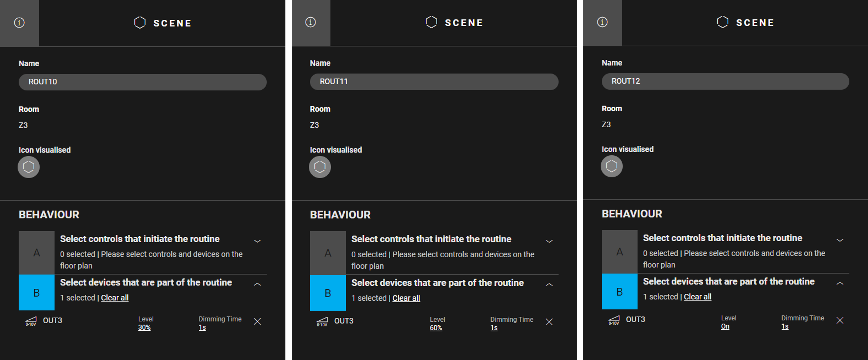Edit the 1s dimming time in ROUT10
The height and width of the screenshot is (360, 868).
tap(202, 328)
